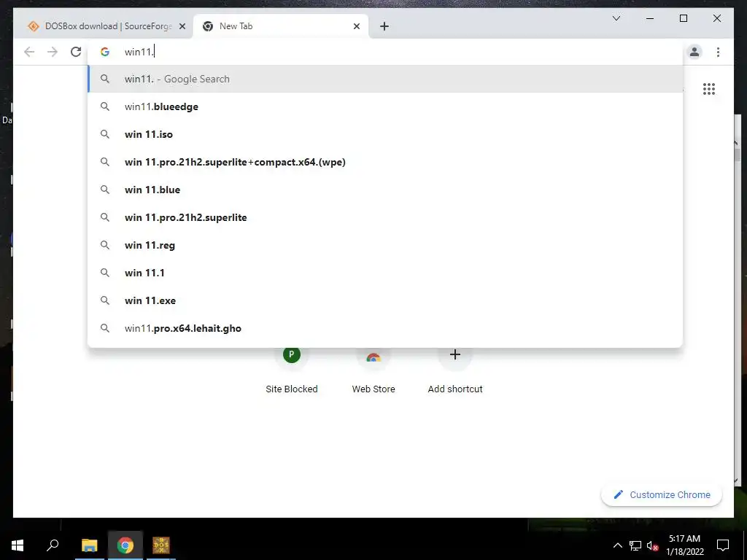
Task: Click the Google G icon in address bar
Action: point(105,52)
